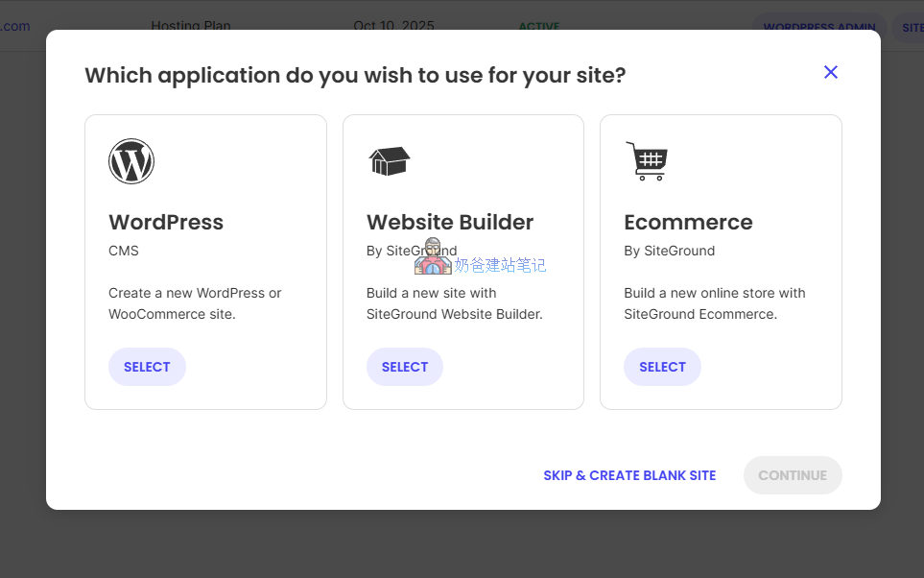924x578 pixels.
Task: Click the Hosting Plan entry
Action: (191, 26)
